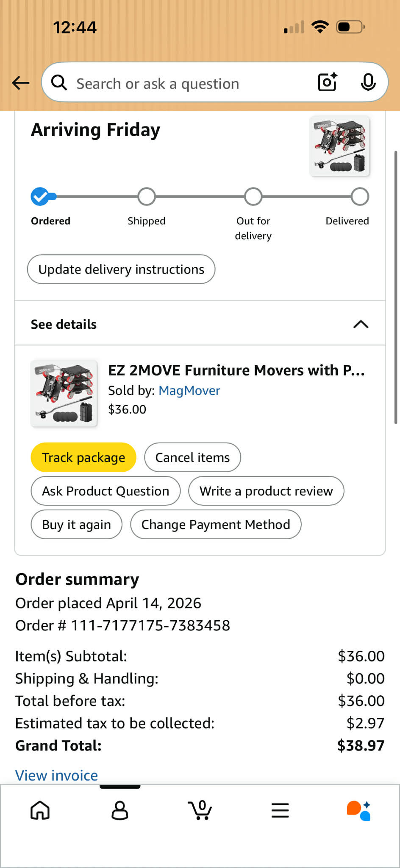Collapse the See details section
The image size is (400, 868).
click(x=361, y=325)
